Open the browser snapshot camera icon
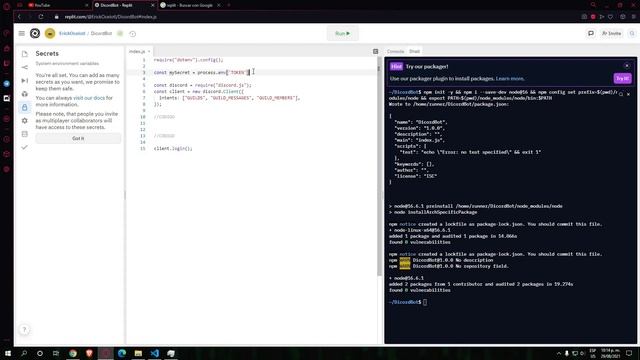 584,17
